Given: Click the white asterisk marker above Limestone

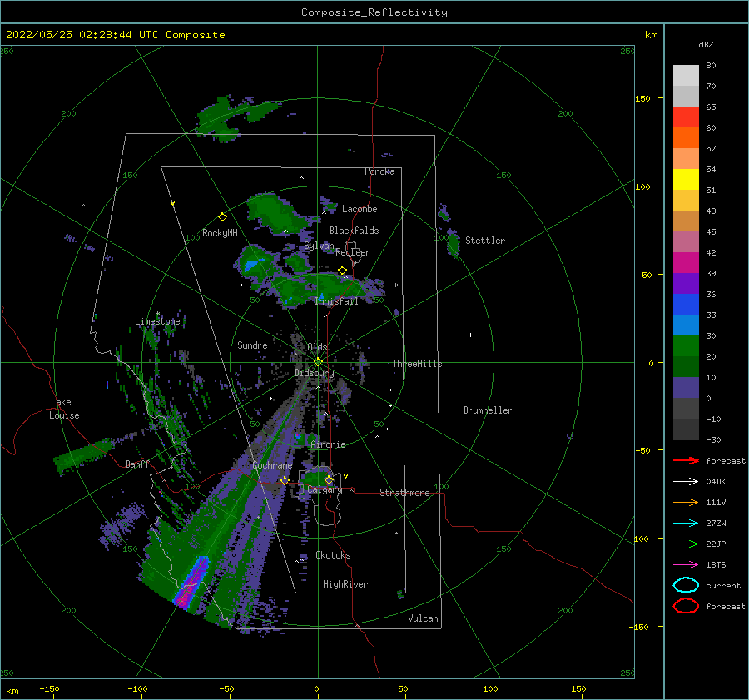Looking at the screenshot, I should point(157,314).
